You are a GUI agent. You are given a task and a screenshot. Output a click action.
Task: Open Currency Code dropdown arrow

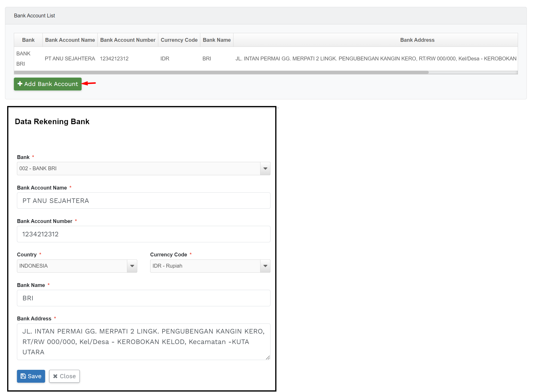pyautogui.click(x=265, y=266)
